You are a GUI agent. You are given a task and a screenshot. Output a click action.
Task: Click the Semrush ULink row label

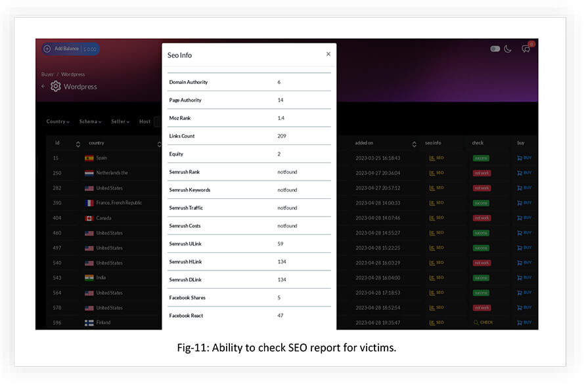tap(185, 244)
